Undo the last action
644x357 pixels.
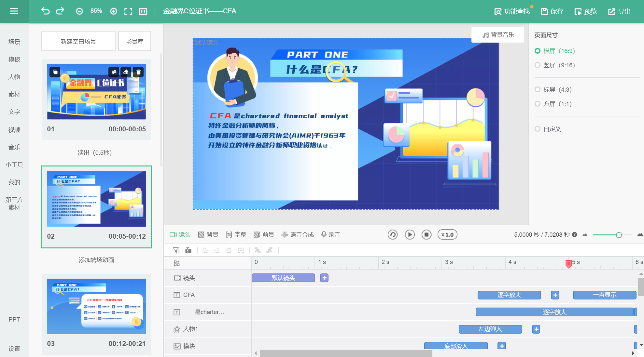click(45, 11)
